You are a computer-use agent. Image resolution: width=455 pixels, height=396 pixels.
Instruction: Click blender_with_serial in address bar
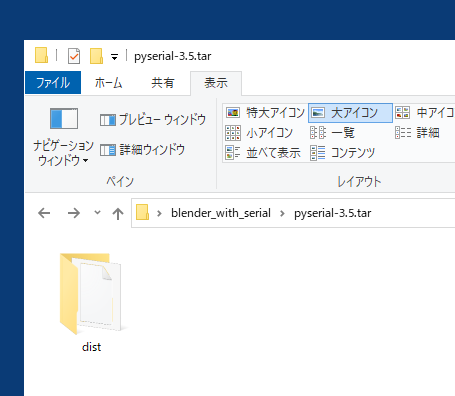[x=221, y=213]
